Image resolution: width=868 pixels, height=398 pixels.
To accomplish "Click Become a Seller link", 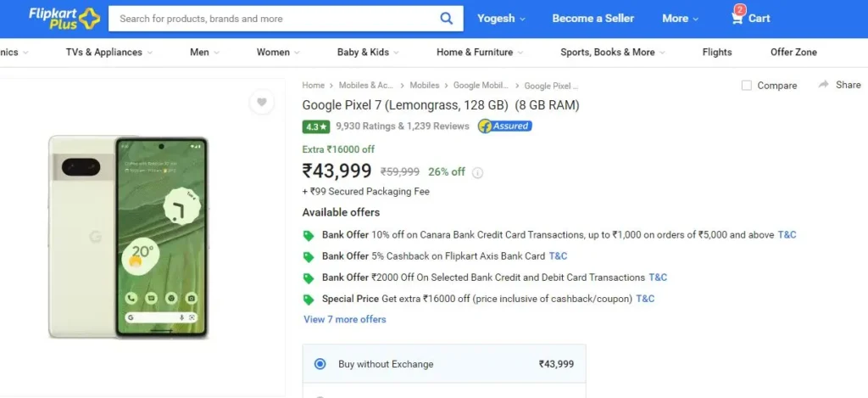I will pos(593,19).
